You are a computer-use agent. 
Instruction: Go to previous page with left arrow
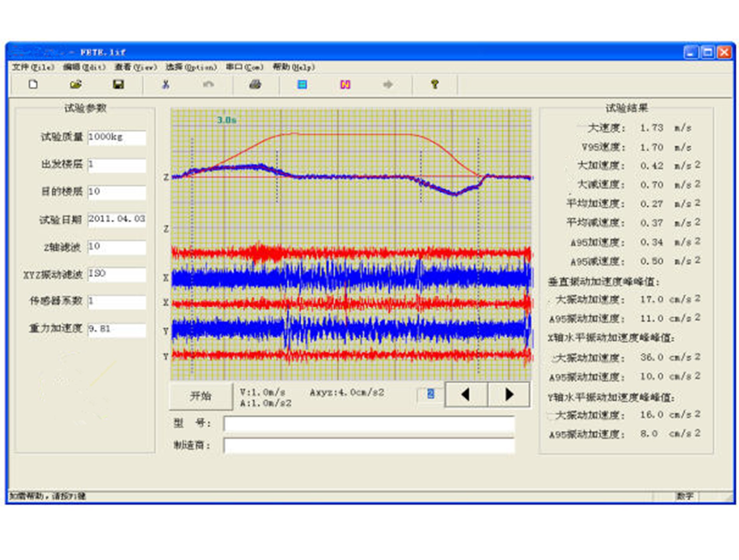click(466, 395)
